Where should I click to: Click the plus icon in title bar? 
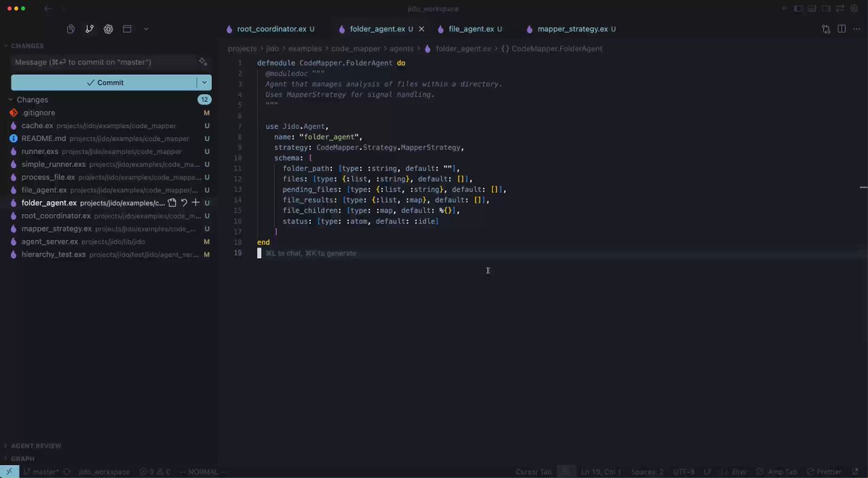[x=785, y=9]
